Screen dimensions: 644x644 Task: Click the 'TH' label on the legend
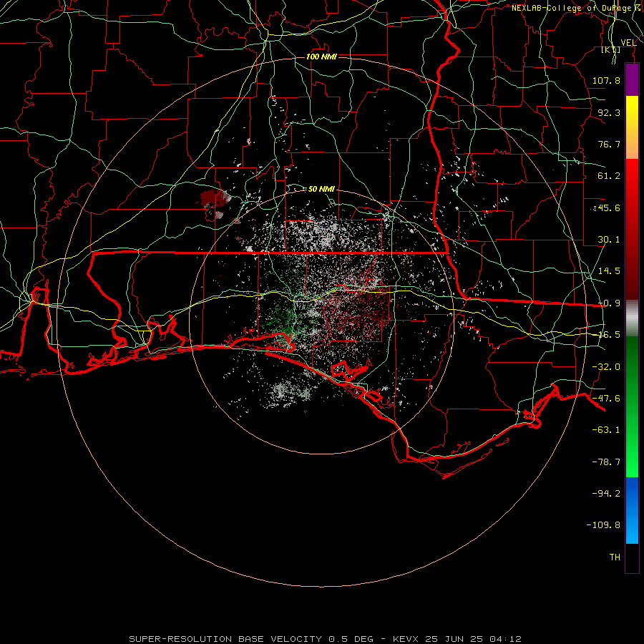[x=615, y=557]
